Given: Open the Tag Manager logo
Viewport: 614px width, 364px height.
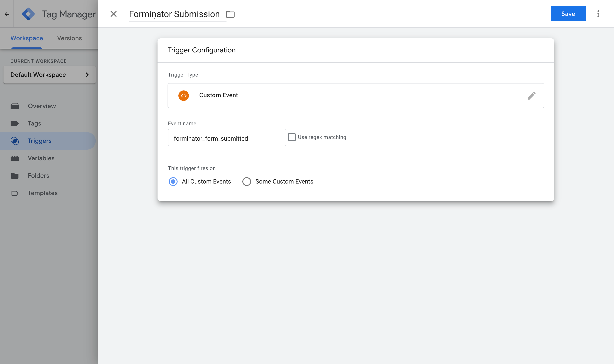Looking at the screenshot, I should click(x=28, y=14).
